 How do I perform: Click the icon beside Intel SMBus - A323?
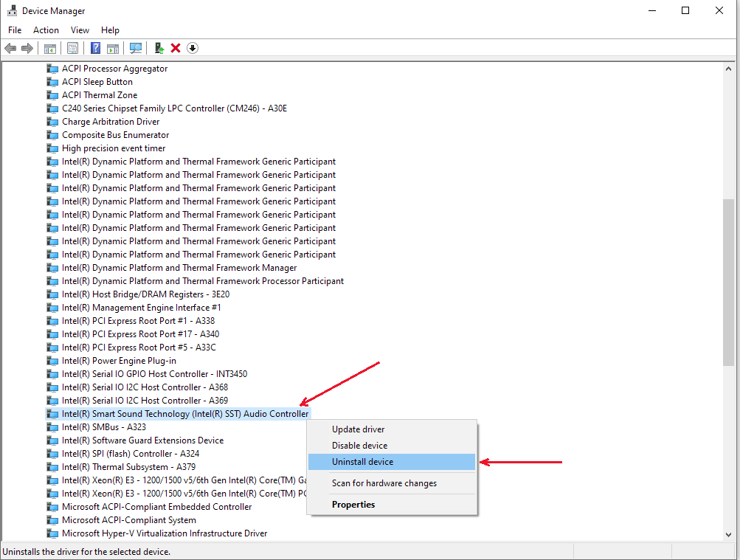click(x=52, y=427)
